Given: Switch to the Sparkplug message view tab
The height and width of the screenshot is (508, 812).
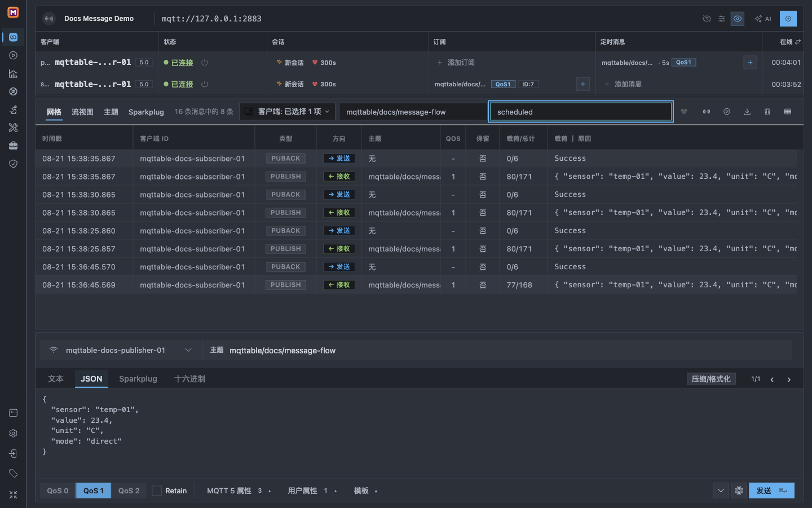Looking at the screenshot, I should pos(146,112).
